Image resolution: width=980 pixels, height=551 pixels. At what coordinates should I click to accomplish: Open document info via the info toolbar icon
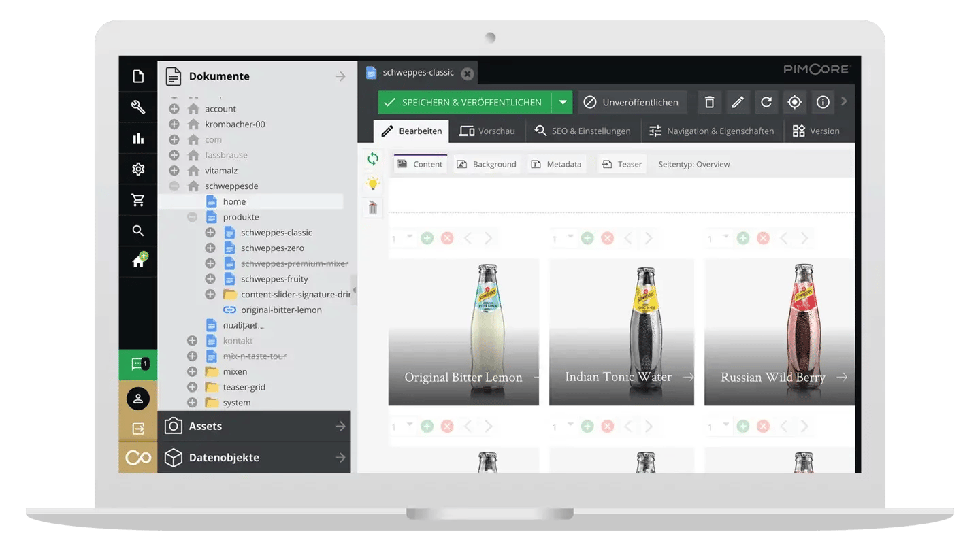pos(823,101)
